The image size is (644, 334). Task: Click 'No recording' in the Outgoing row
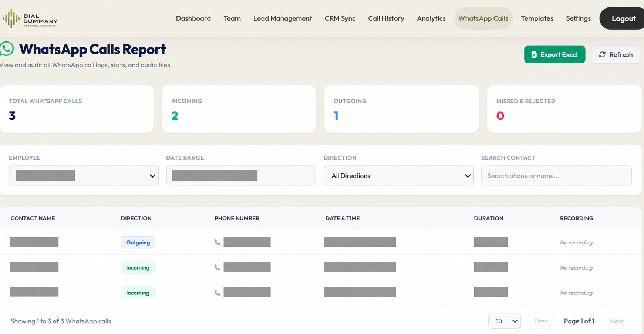click(x=576, y=242)
